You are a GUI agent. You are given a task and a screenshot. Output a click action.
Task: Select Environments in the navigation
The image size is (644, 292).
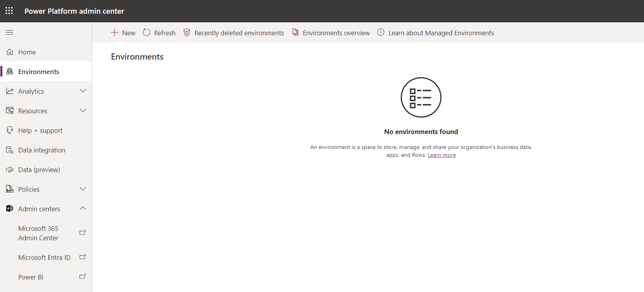pyautogui.click(x=46, y=71)
